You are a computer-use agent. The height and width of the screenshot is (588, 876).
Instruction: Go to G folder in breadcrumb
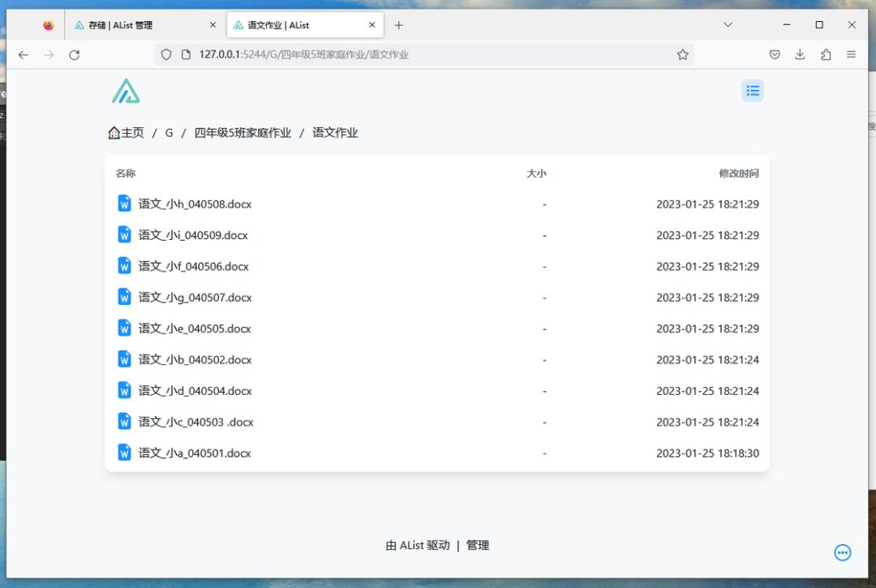(x=169, y=133)
